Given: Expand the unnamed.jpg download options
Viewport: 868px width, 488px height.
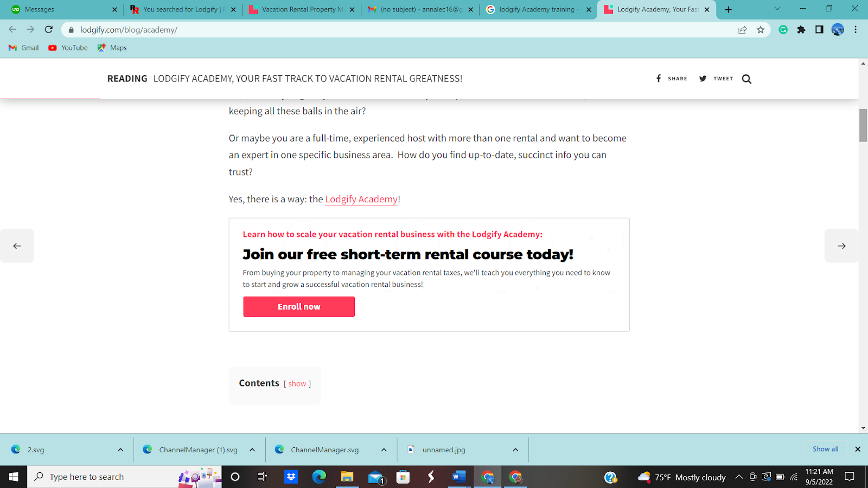Looking at the screenshot, I should (x=515, y=450).
